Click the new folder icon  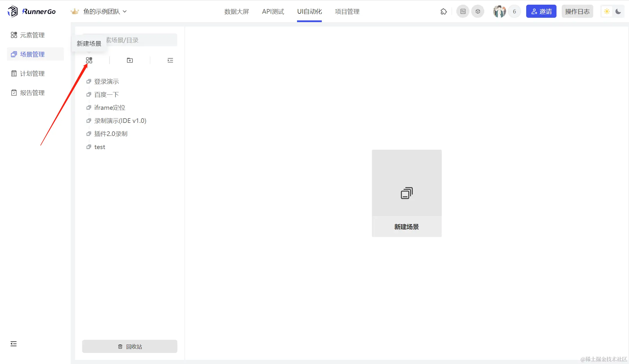click(x=130, y=60)
